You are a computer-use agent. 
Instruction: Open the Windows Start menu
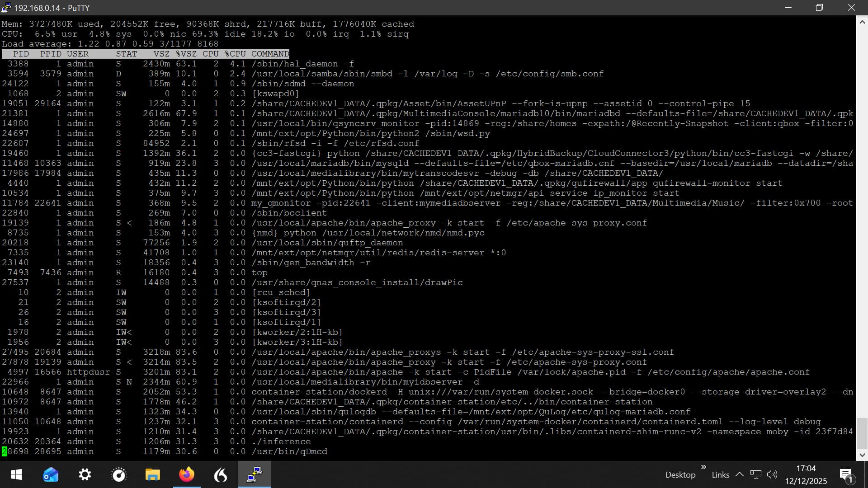[16, 474]
